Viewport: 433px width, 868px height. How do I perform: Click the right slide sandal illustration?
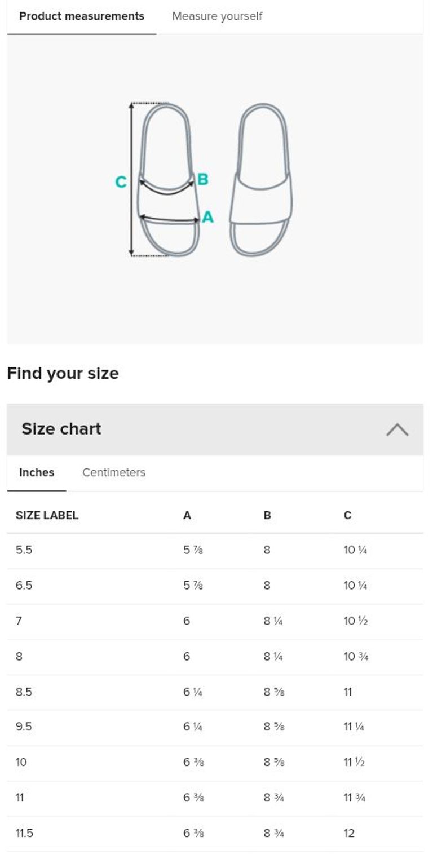pyautogui.click(x=261, y=180)
